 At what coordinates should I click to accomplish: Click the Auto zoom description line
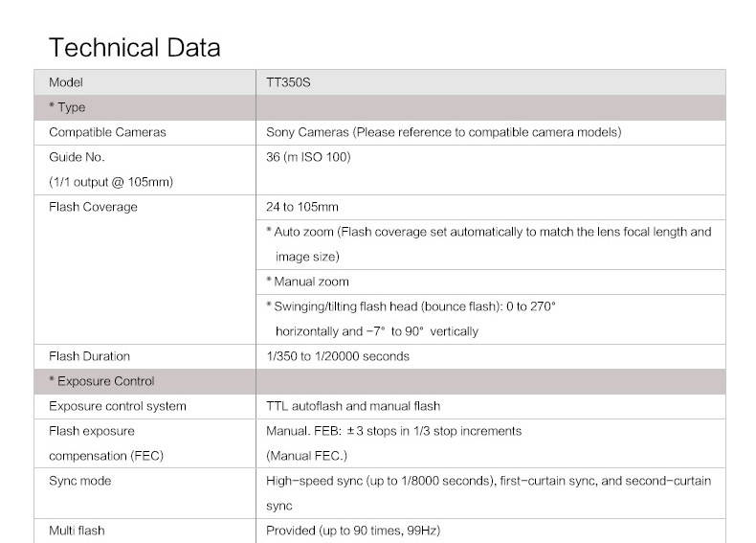tap(488, 232)
